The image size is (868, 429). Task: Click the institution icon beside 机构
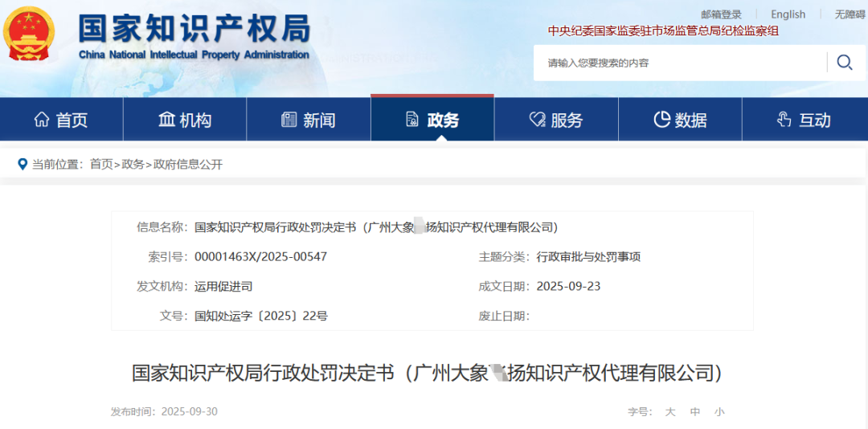(166, 120)
